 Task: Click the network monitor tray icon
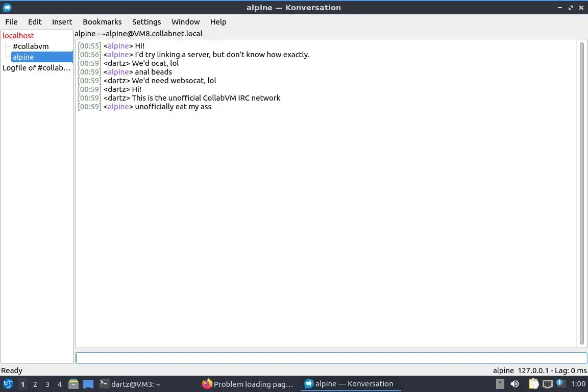click(548, 384)
